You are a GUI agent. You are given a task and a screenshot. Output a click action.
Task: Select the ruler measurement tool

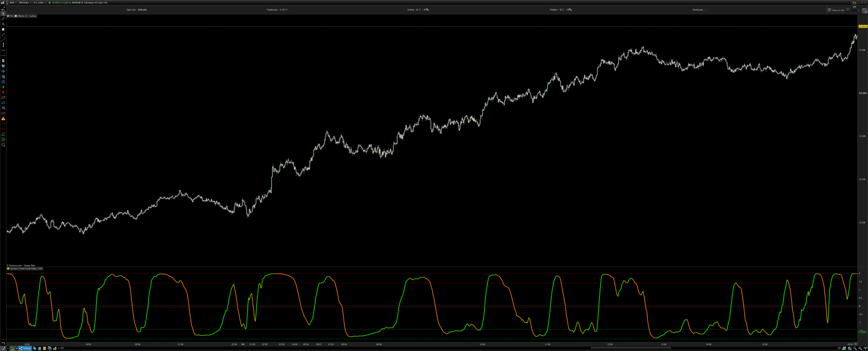click(3, 18)
